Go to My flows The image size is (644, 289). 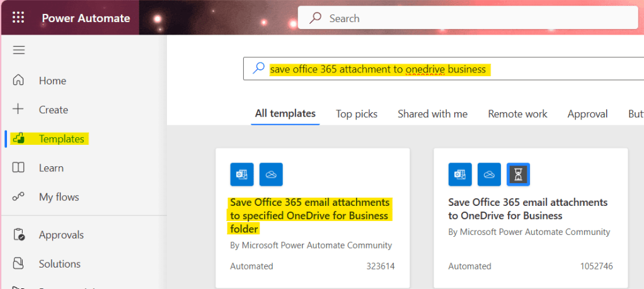pyautogui.click(x=59, y=197)
